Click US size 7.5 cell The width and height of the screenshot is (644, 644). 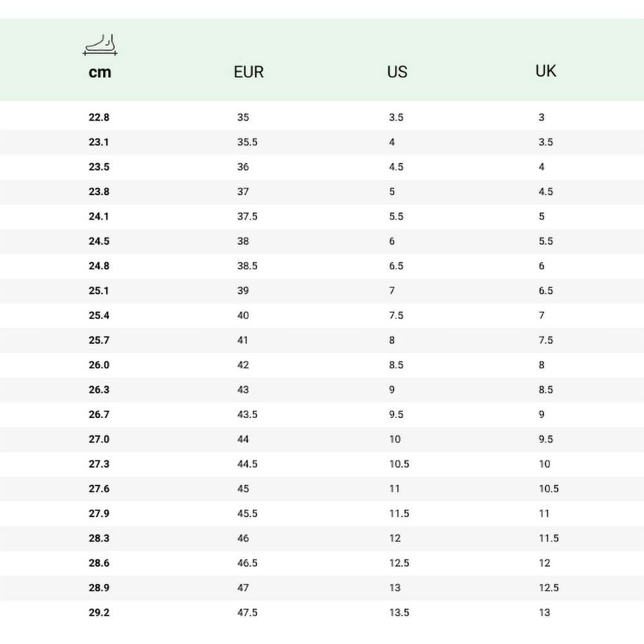point(396,316)
